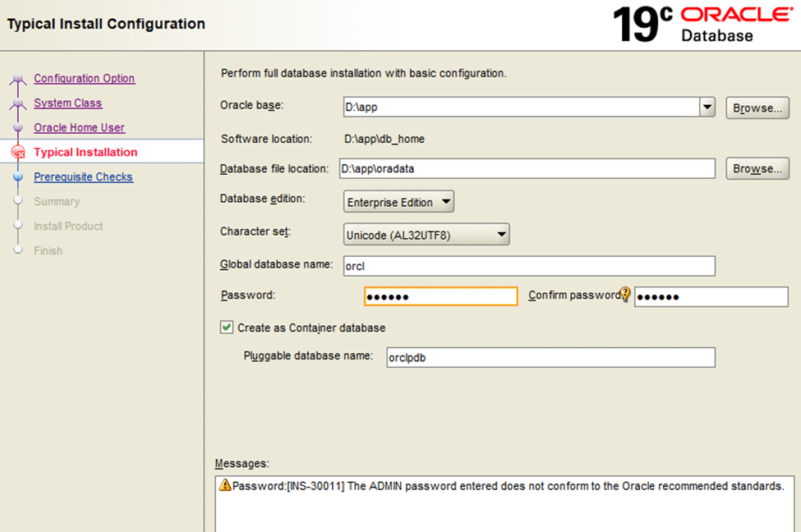Click the Summary step label

coord(57,201)
